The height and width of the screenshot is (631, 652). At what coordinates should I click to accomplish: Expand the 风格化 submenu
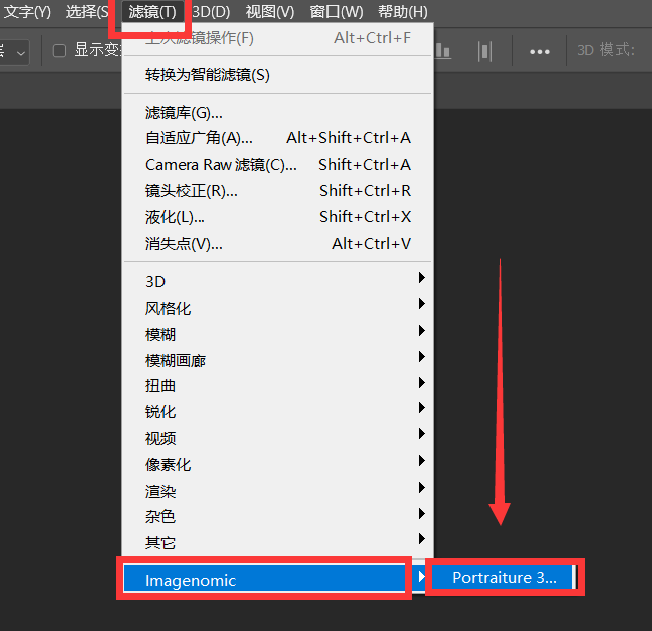(277, 308)
